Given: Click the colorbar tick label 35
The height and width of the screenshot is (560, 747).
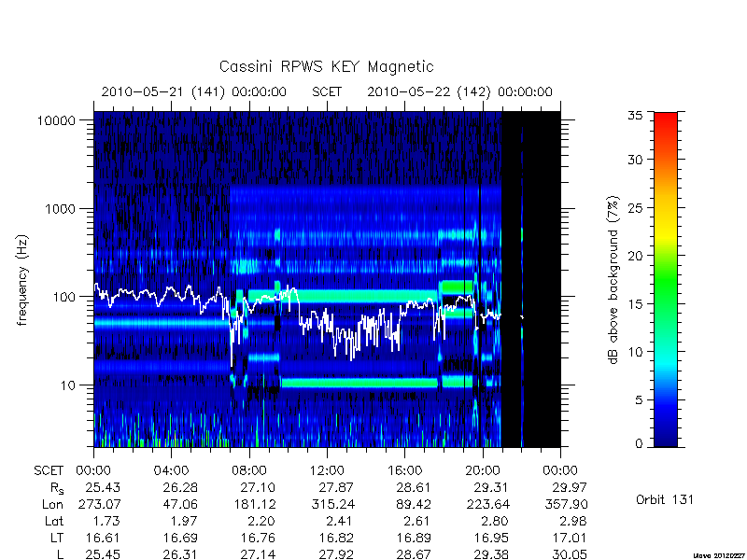Looking at the screenshot, I should 635,115.
